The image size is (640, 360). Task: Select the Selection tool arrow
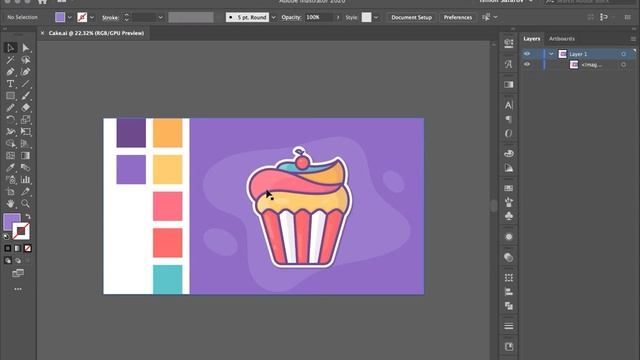tap(10, 48)
